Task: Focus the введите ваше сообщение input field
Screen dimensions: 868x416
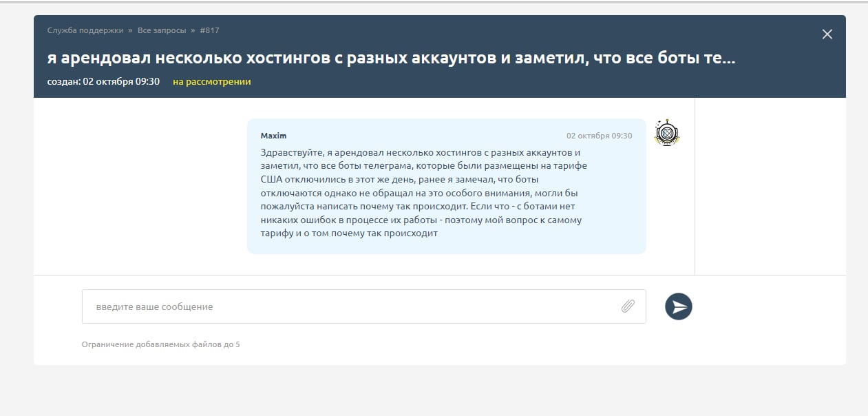Action: click(x=363, y=306)
